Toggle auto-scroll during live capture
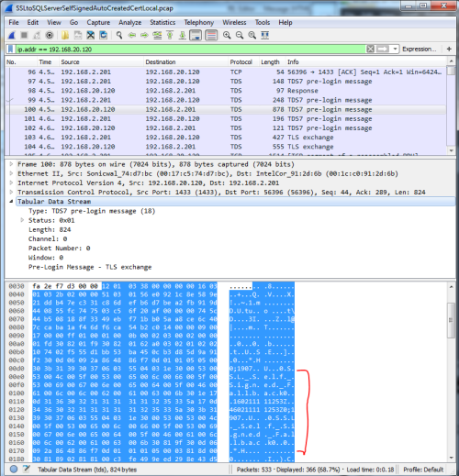 tap(196, 35)
